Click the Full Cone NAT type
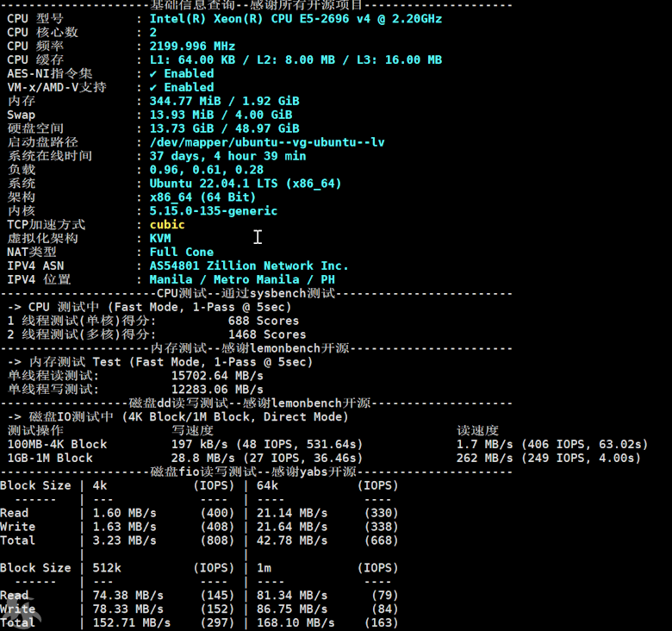Viewport: 672px width, 631px height. click(x=181, y=253)
